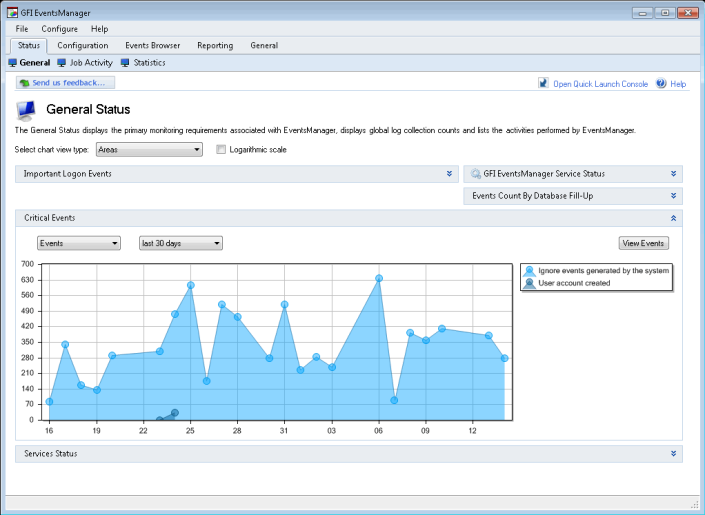
Task: Click the monitor icon beside Statistics
Action: pos(125,63)
